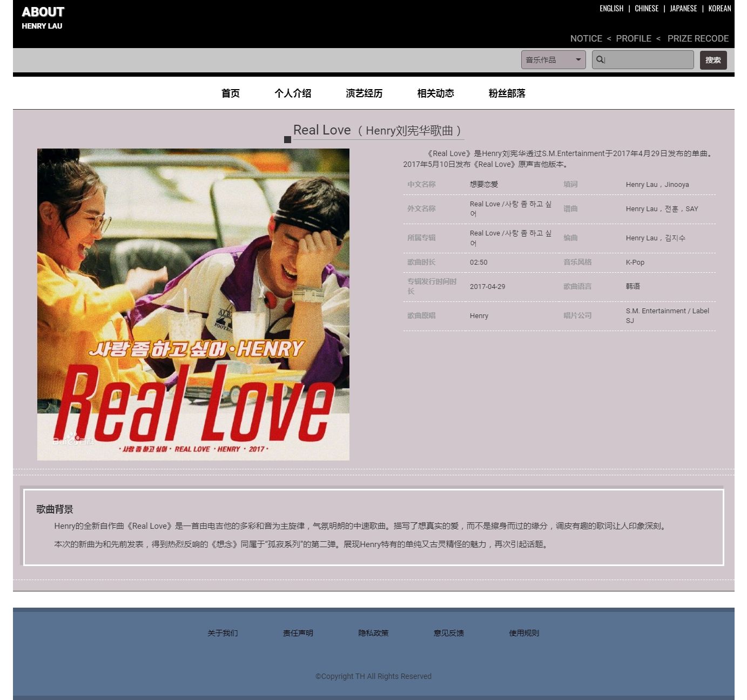Click the 唱片公司 table label
The image size is (747, 700).
(577, 315)
